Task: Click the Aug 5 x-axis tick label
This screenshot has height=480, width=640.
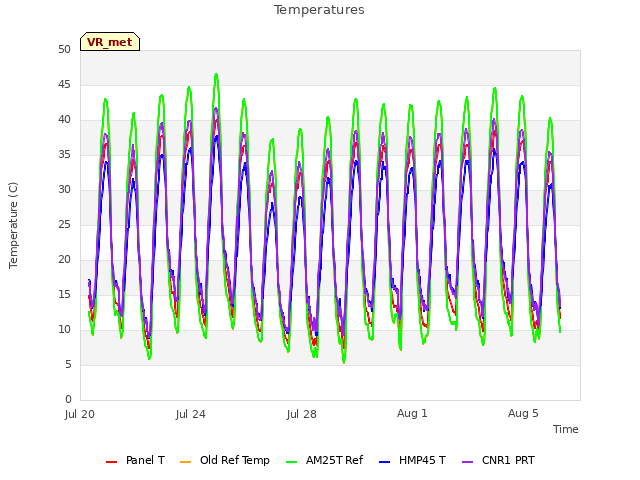Action: (523, 413)
